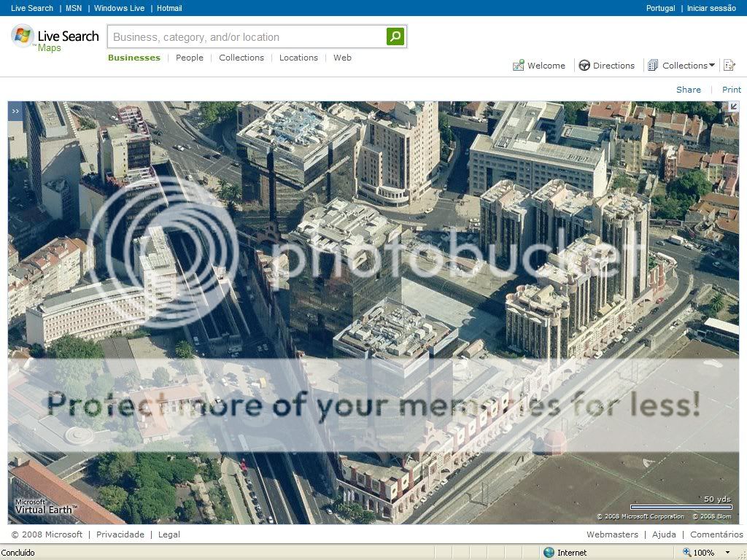
Task: Switch to the Locations search tab
Action: [298, 58]
